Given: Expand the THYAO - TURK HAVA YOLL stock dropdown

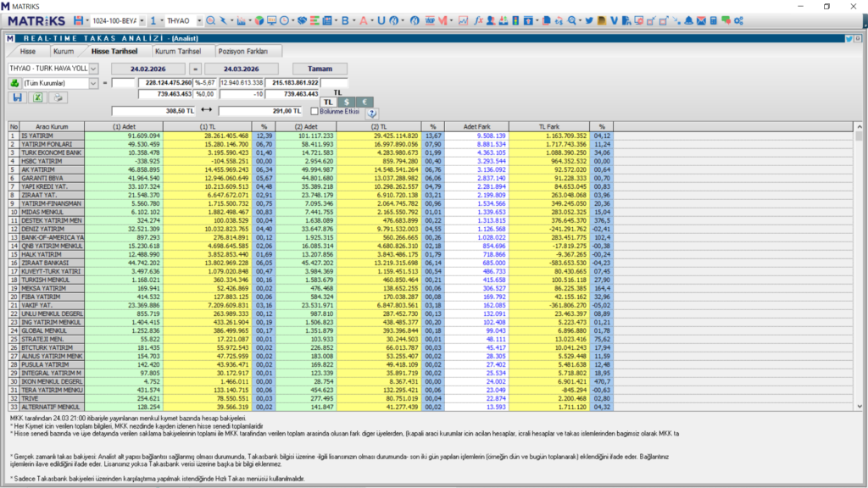Looking at the screenshot, I should click(93, 69).
